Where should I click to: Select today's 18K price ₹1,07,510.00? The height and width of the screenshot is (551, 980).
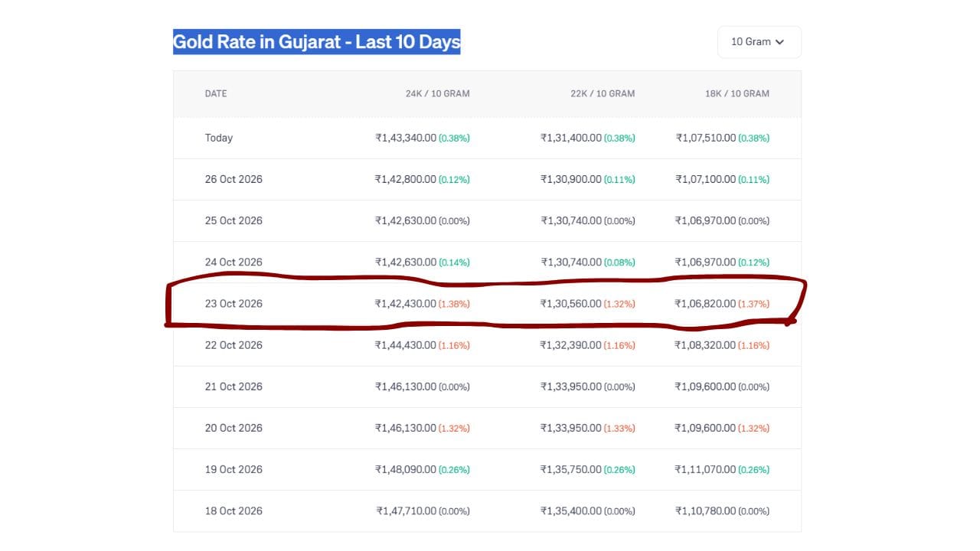(706, 138)
